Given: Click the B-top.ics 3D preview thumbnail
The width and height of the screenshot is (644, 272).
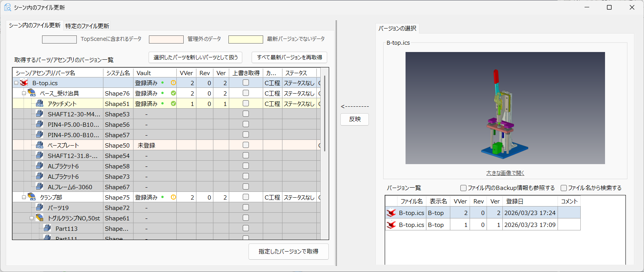Looking at the screenshot, I should click(505, 108).
